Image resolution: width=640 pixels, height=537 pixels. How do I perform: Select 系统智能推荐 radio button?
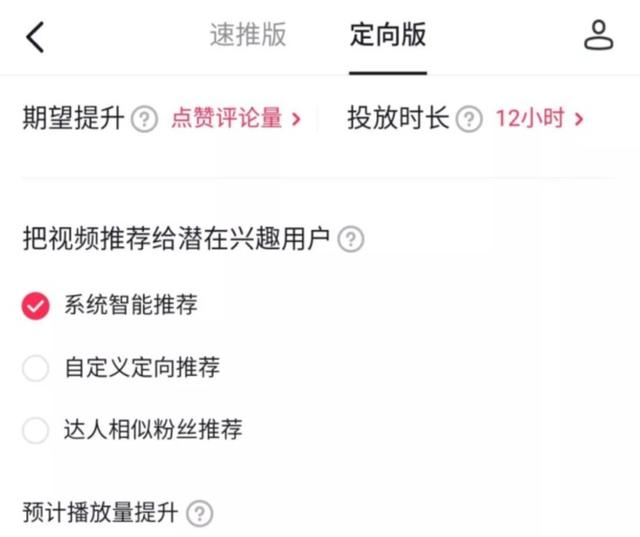pos(35,306)
